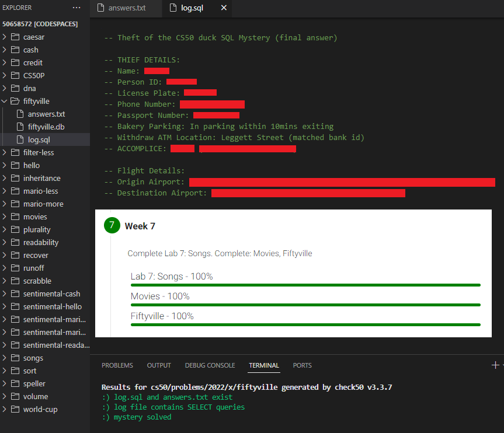
Task: Click 'log.sql and answers.txt exist' terminal line
Action: (x=167, y=397)
